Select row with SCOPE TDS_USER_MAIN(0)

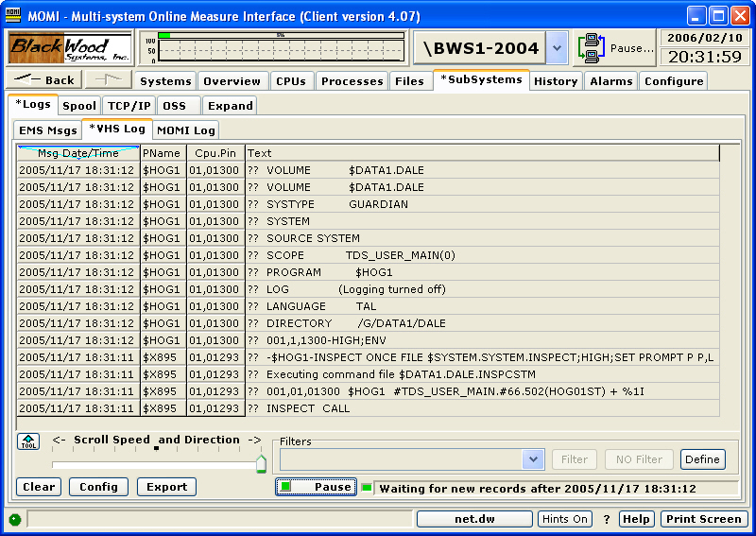pos(369,255)
